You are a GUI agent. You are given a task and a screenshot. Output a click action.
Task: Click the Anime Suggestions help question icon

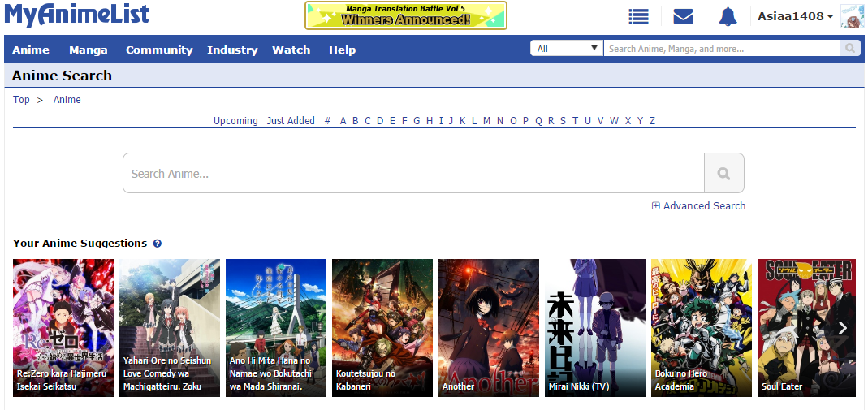point(158,244)
